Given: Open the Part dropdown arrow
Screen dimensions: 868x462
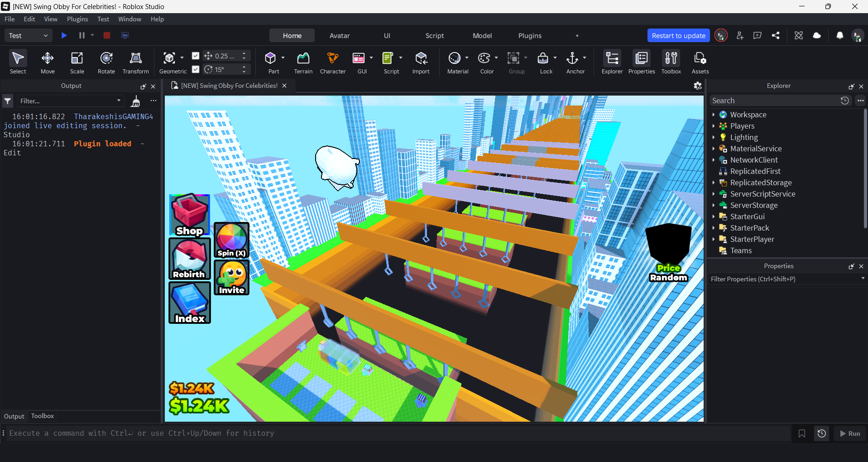Looking at the screenshot, I should 283,58.
